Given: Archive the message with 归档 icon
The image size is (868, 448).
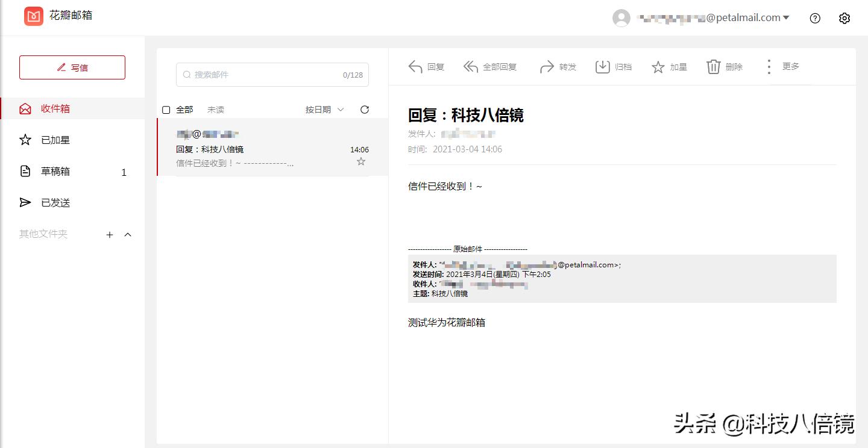Looking at the screenshot, I should pos(603,67).
